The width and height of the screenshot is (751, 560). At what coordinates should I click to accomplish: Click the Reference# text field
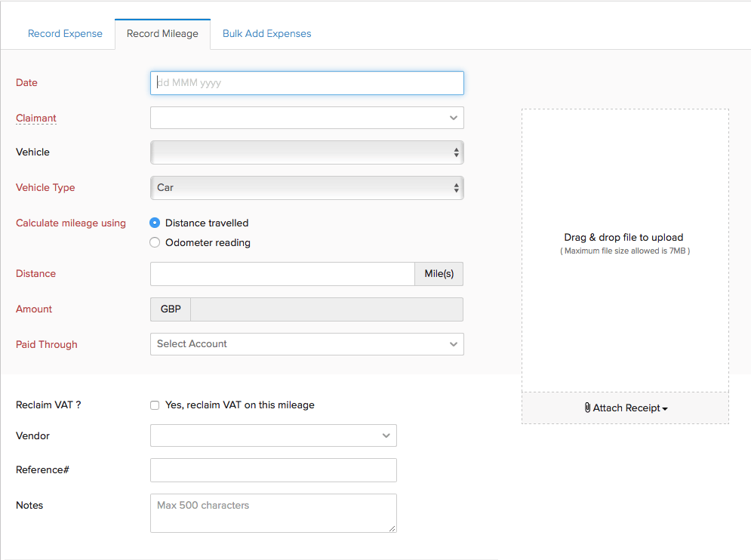(273, 470)
